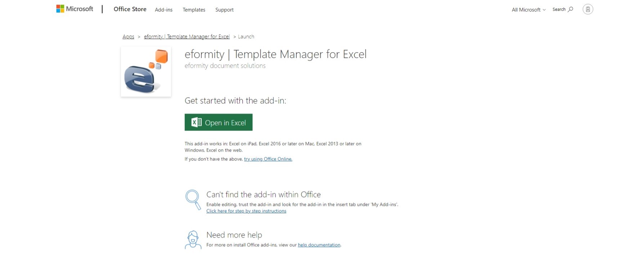The image size is (644, 266).
Task: Click the account profile icon
Action: tap(587, 9)
